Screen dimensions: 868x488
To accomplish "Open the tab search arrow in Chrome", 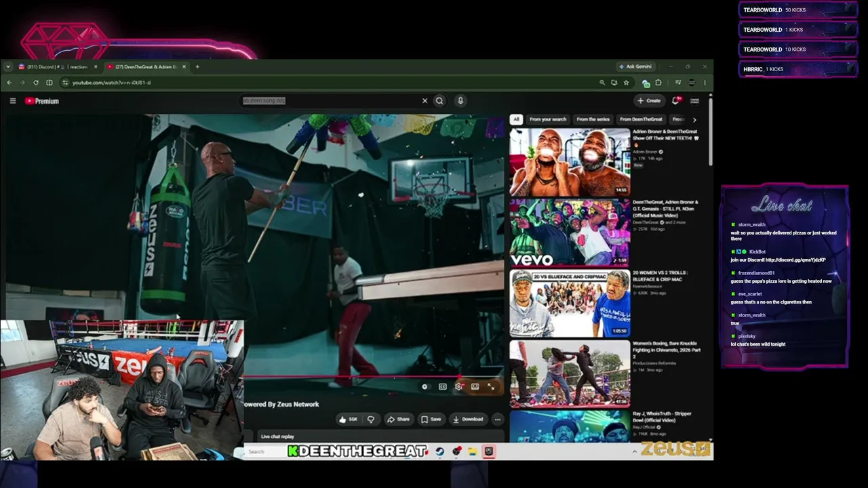I will pyautogui.click(x=8, y=66).
